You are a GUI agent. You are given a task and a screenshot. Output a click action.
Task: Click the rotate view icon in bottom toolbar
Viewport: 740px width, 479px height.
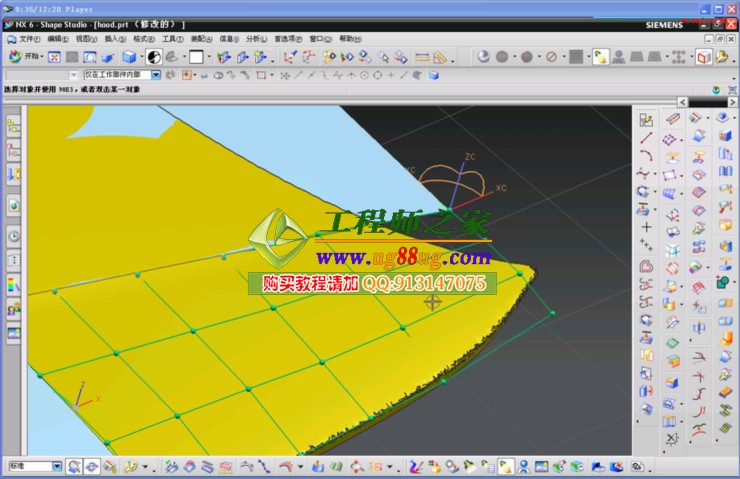[91, 466]
